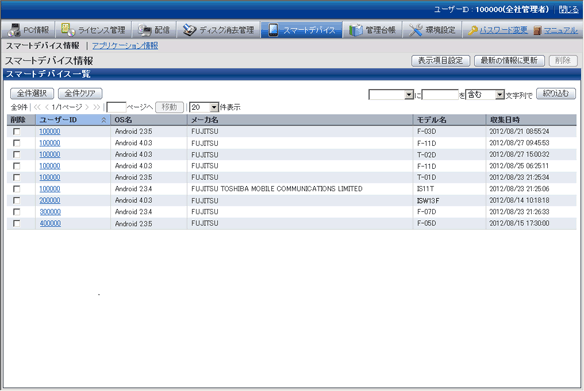Click the page number input field

116,107
